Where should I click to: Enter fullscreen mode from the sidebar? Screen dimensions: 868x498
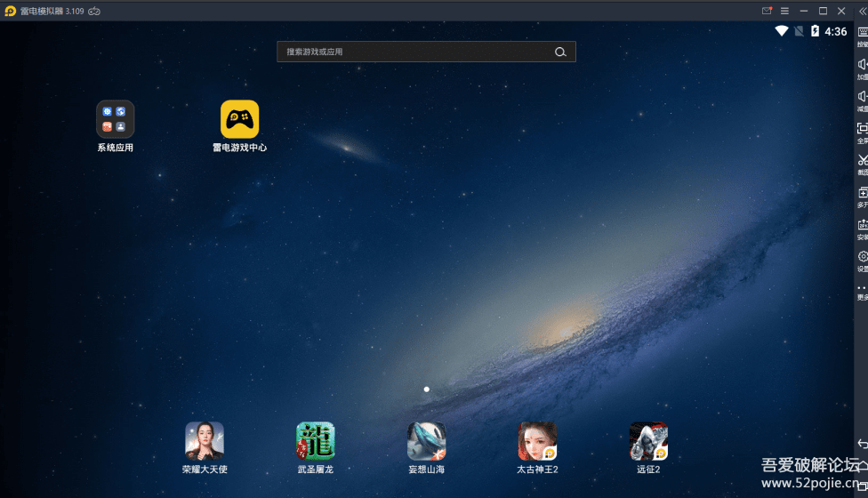(862, 130)
